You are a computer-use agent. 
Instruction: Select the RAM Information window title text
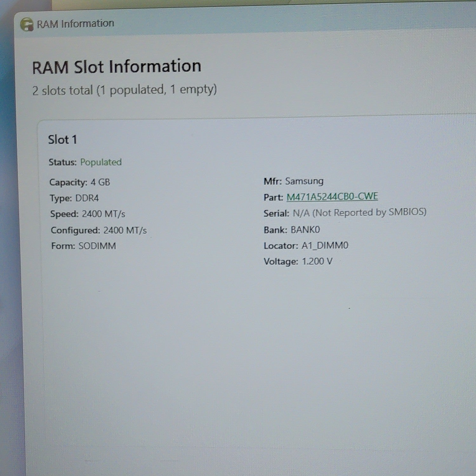click(76, 24)
